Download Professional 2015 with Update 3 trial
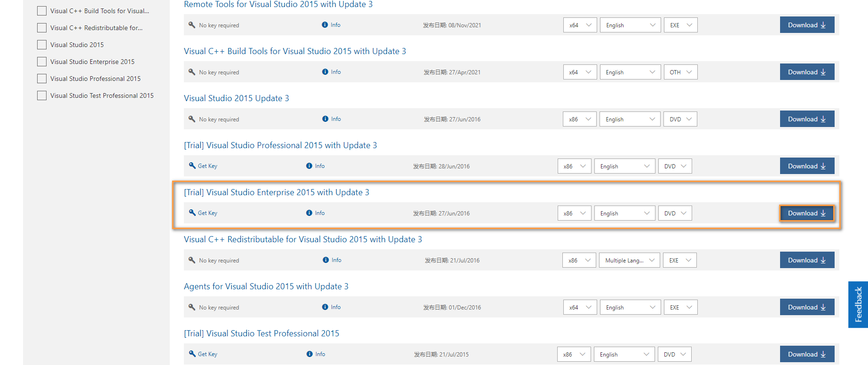The height and width of the screenshot is (365, 868). click(807, 166)
